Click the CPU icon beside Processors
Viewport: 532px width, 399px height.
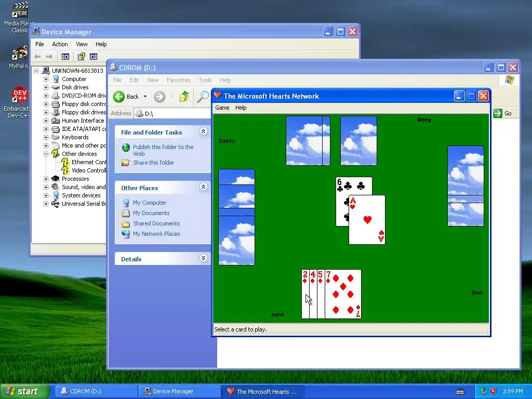tap(55, 179)
